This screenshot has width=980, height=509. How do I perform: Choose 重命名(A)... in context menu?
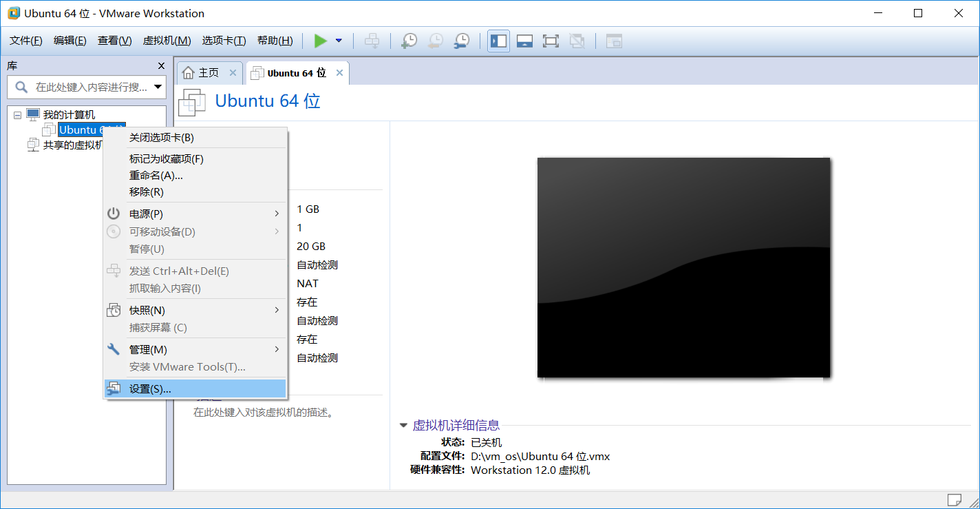(x=195, y=176)
